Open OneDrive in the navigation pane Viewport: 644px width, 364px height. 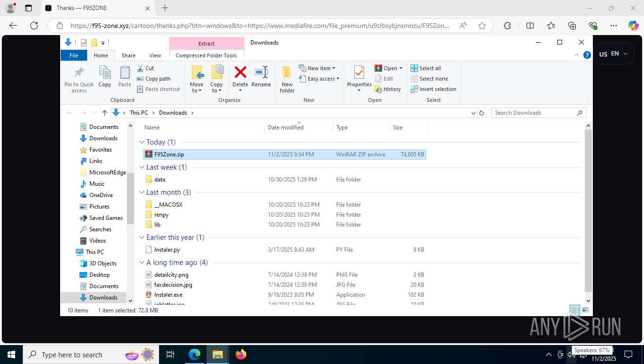tap(101, 195)
